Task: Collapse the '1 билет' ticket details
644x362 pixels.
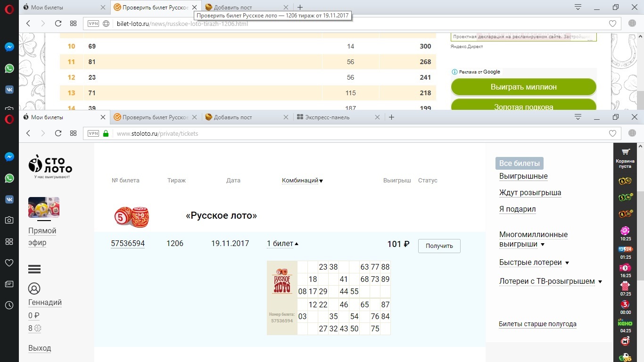Action: [283, 244]
